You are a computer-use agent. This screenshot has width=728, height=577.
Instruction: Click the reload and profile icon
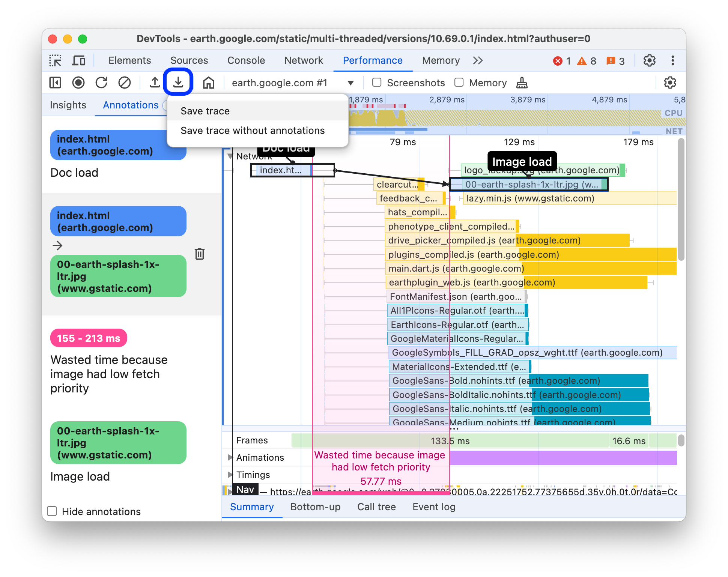102,83
